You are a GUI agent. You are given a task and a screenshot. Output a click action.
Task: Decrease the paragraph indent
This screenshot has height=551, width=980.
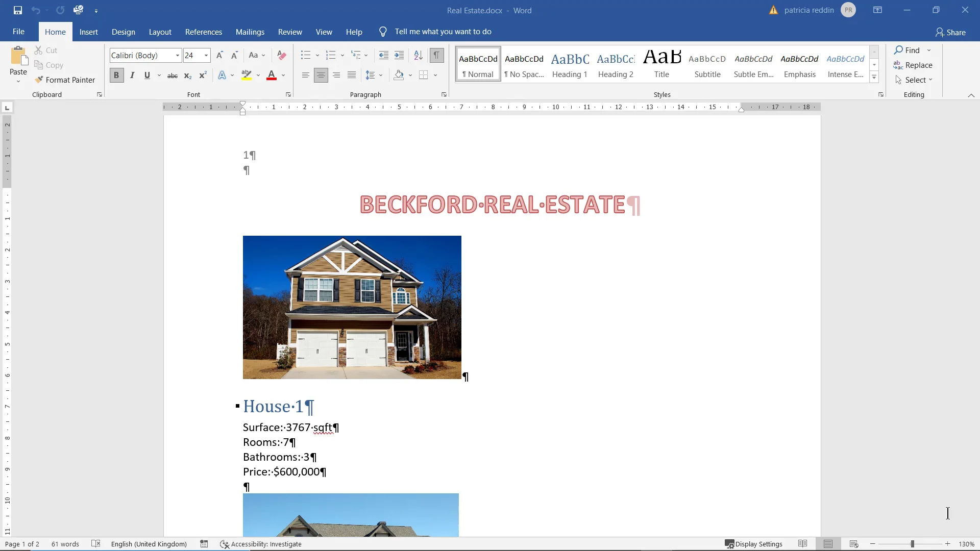coord(384,55)
